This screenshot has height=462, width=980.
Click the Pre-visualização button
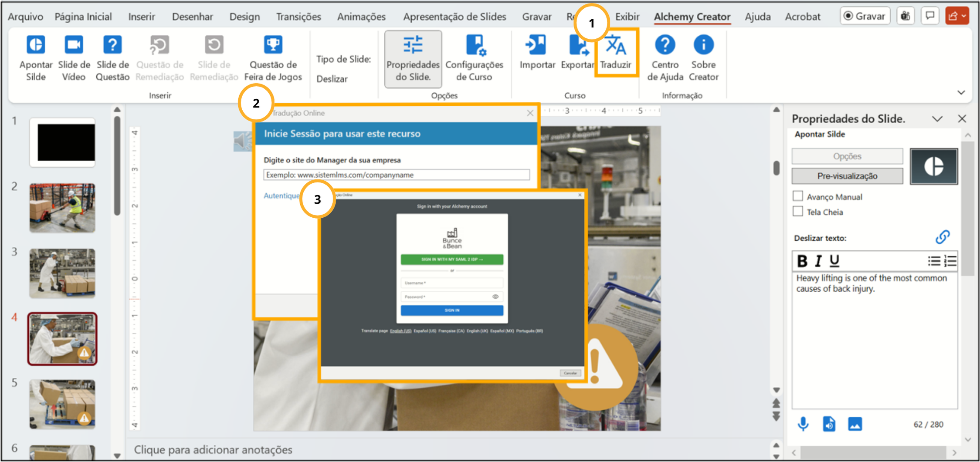(x=847, y=176)
